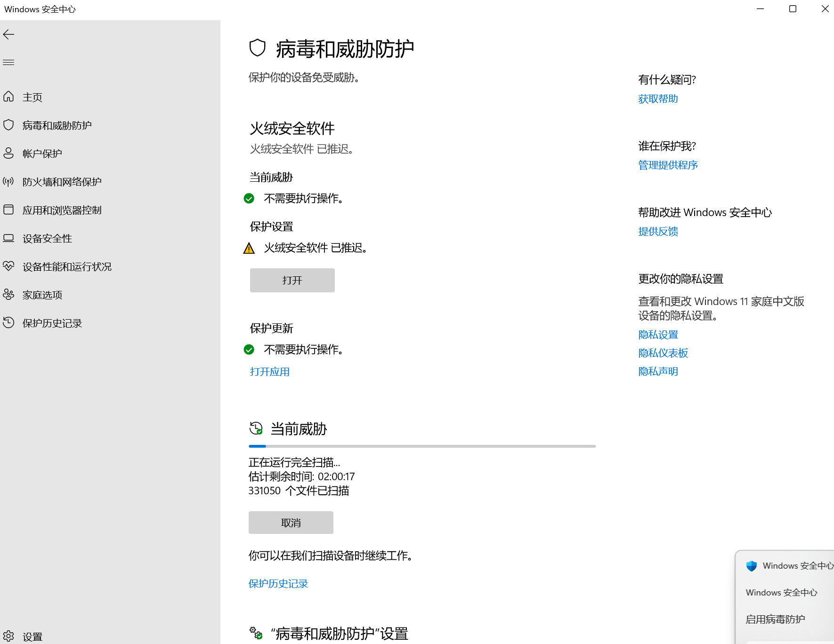Click green checkmark under 保护更新
The height and width of the screenshot is (644, 834).
point(249,349)
